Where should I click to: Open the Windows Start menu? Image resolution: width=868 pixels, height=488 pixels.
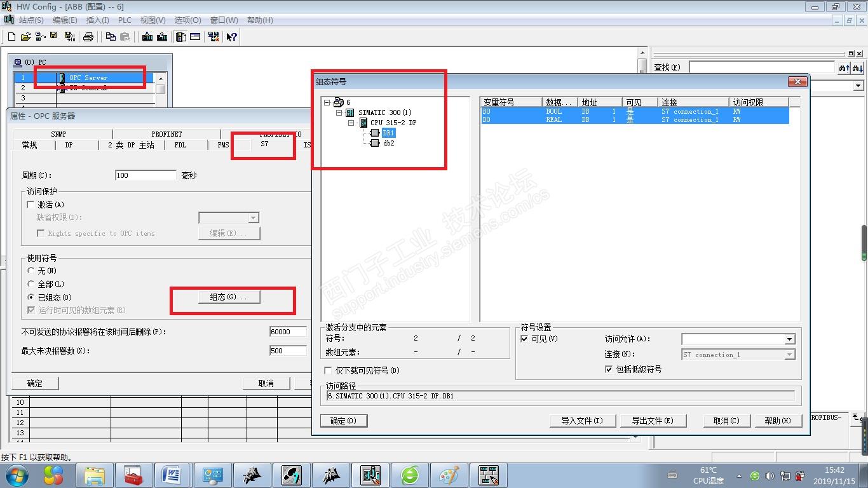click(x=17, y=475)
